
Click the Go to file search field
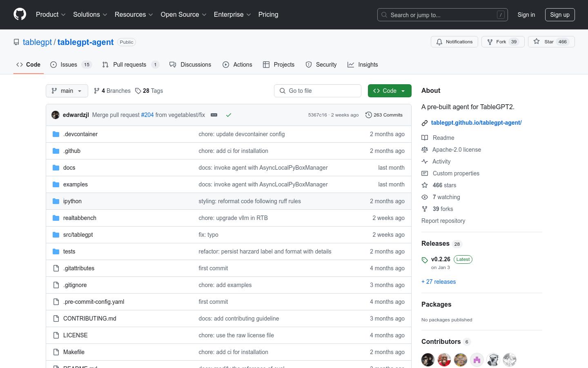pos(318,91)
